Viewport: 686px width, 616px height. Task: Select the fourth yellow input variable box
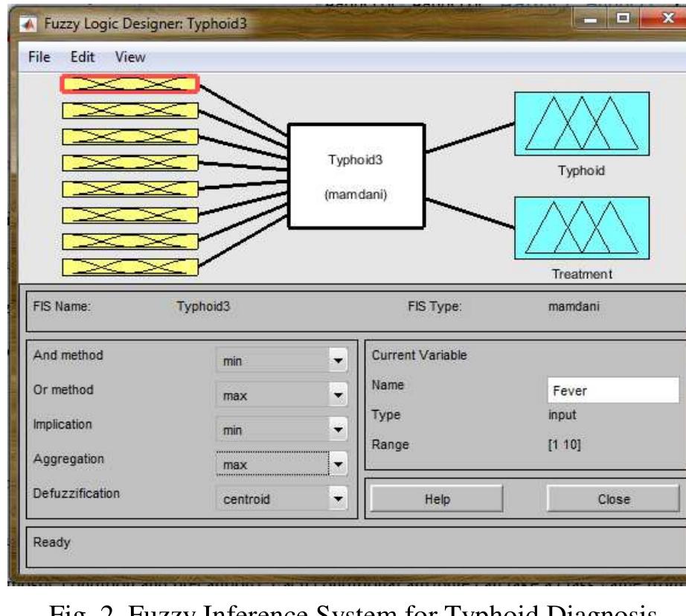tap(130, 163)
